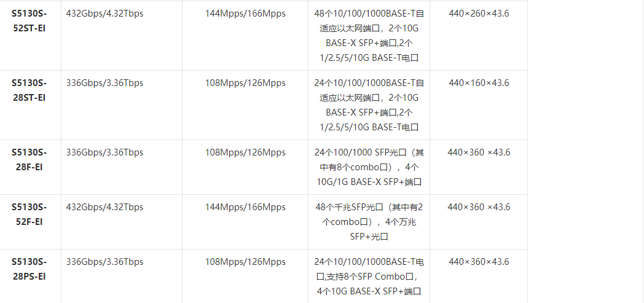Click 336Gbps/3.36Tbps in the S5130S-28ST-EI row
Screen dimensions: 644x303
tap(104, 83)
